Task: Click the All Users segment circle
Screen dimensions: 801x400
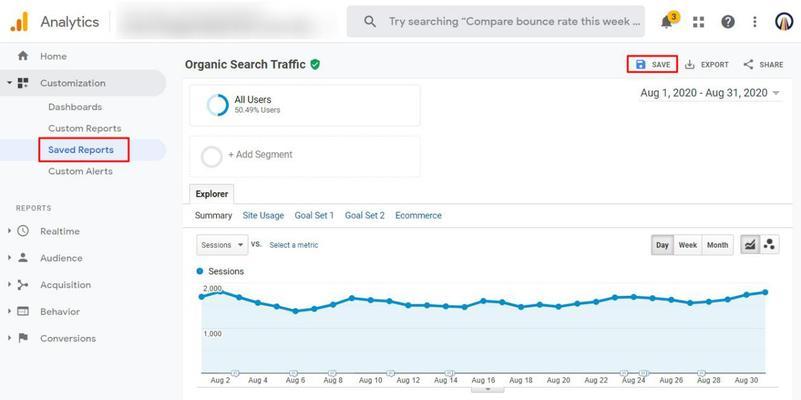Action: [x=218, y=105]
